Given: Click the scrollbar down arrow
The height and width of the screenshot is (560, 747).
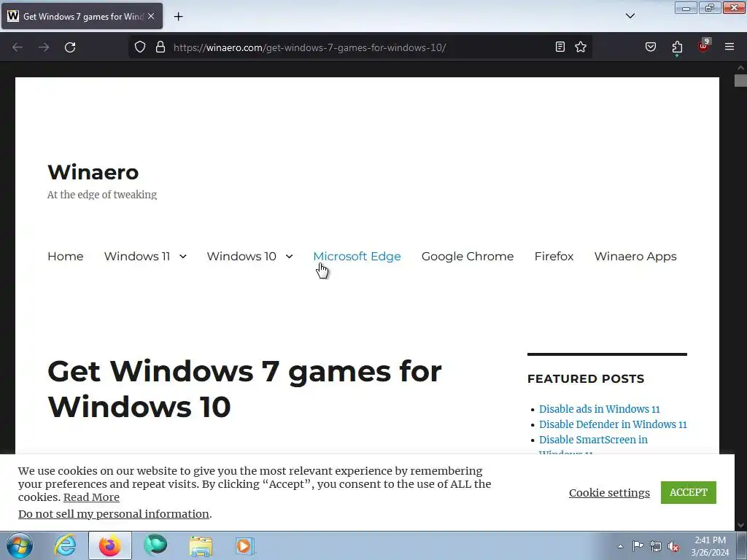Looking at the screenshot, I should pyautogui.click(x=740, y=525).
